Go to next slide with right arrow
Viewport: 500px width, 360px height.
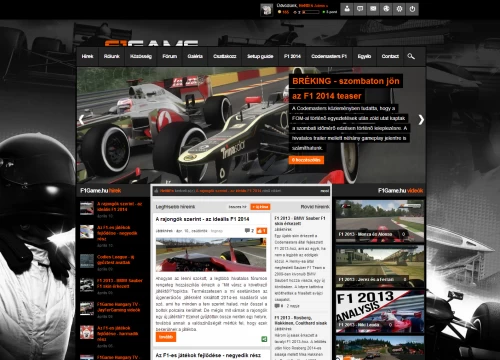tap(421, 120)
